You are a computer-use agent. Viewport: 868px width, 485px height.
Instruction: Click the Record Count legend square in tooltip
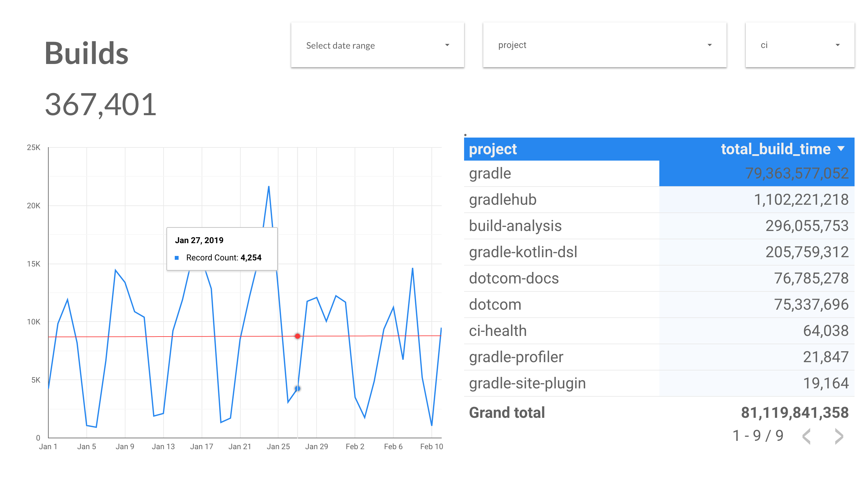click(177, 258)
